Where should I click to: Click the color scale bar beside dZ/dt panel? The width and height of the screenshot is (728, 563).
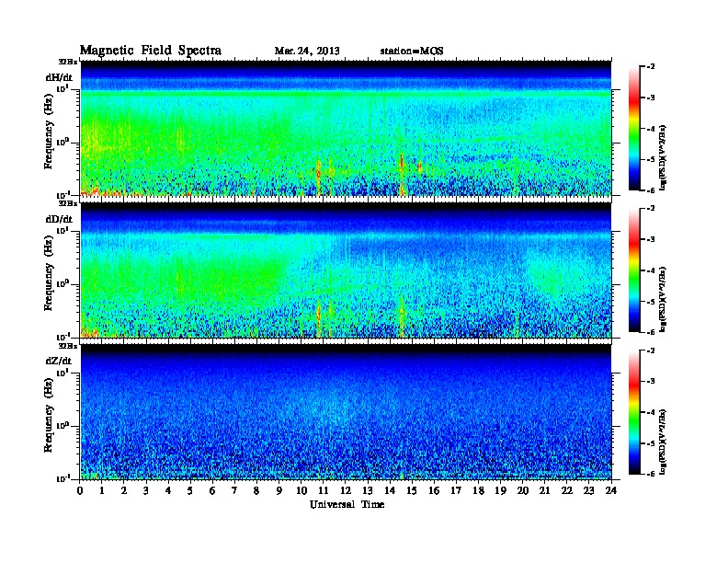point(633,412)
